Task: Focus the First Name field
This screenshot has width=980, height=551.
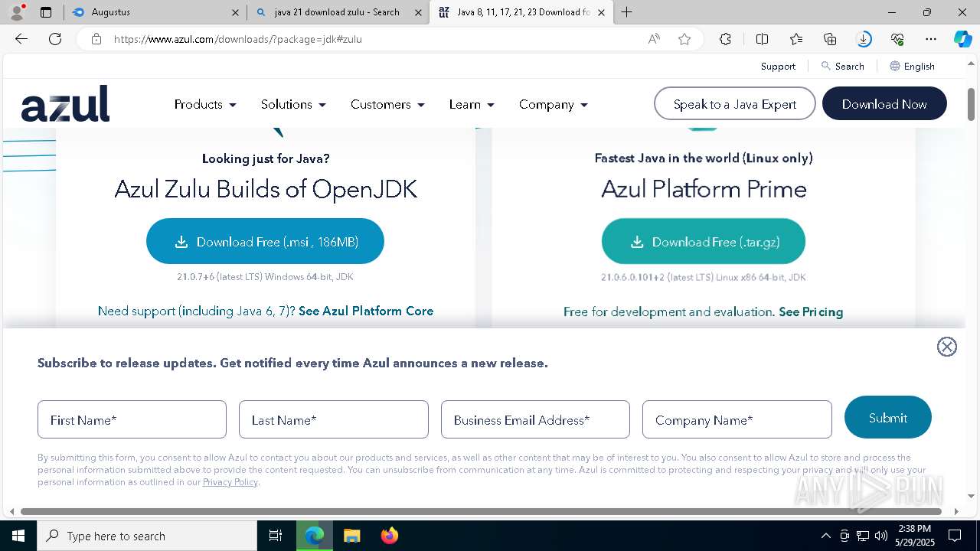Action: click(132, 419)
